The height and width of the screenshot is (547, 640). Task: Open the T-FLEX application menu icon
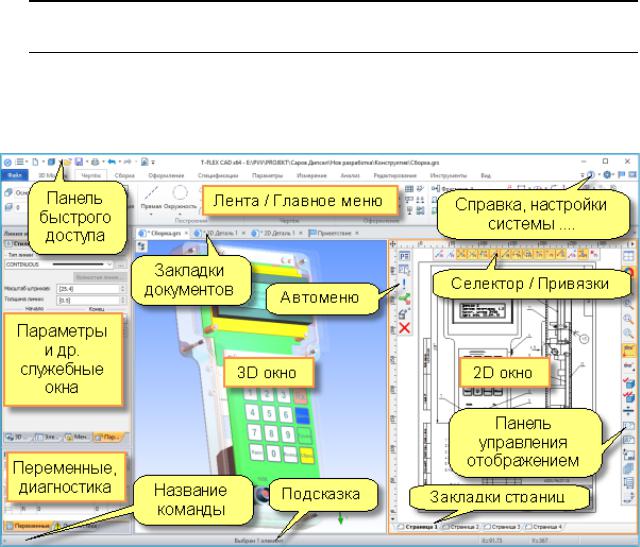pyautogui.click(x=7, y=162)
